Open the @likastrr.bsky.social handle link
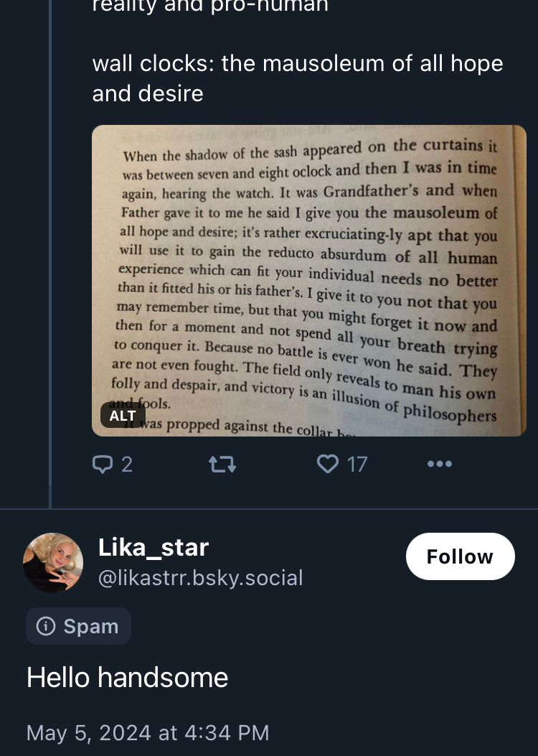Image resolution: width=538 pixels, height=756 pixels. (200, 577)
